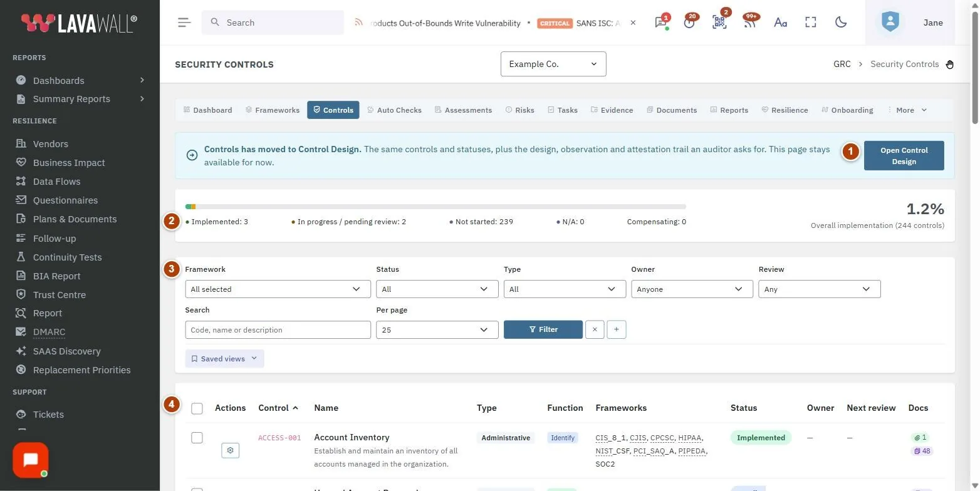Open the RSS feed icon with 99+ badge
This screenshot has height=491, width=980.
pyautogui.click(x=749, y=23)
